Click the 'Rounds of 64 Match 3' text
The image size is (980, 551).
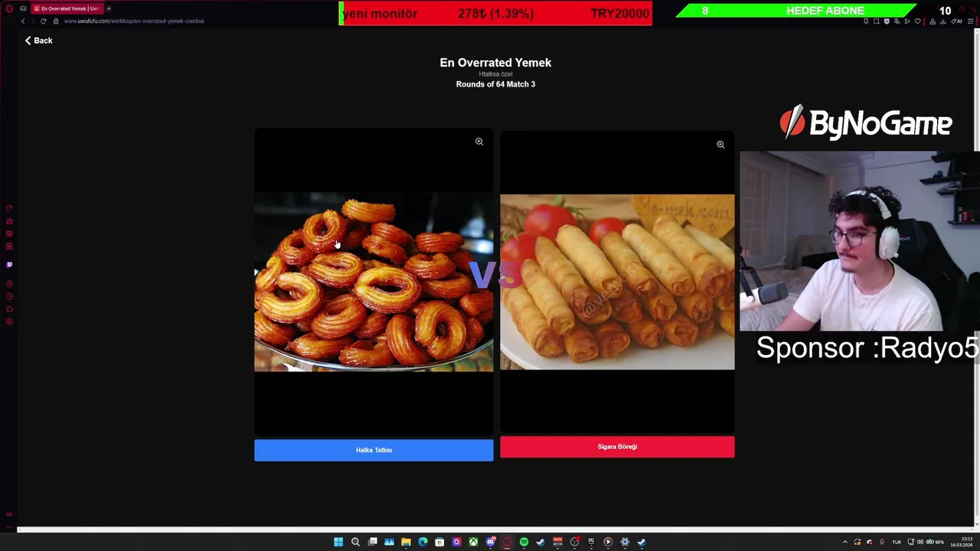click(495, 84)
